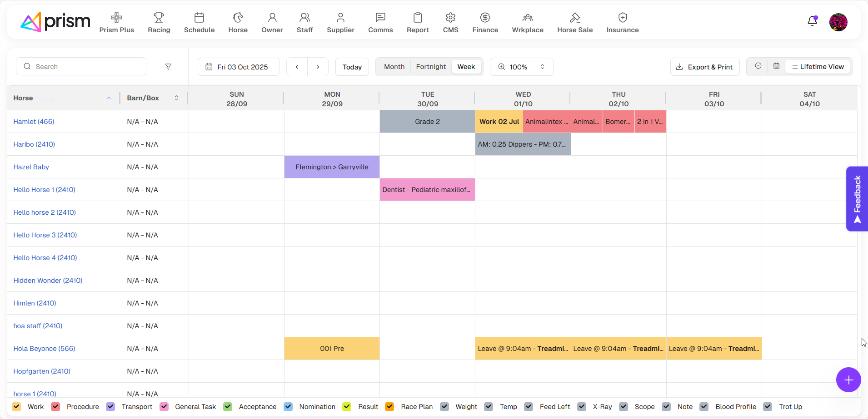868x419 pixels.
Task: Select the Fortnight view tab
Action: coord(431,67)
